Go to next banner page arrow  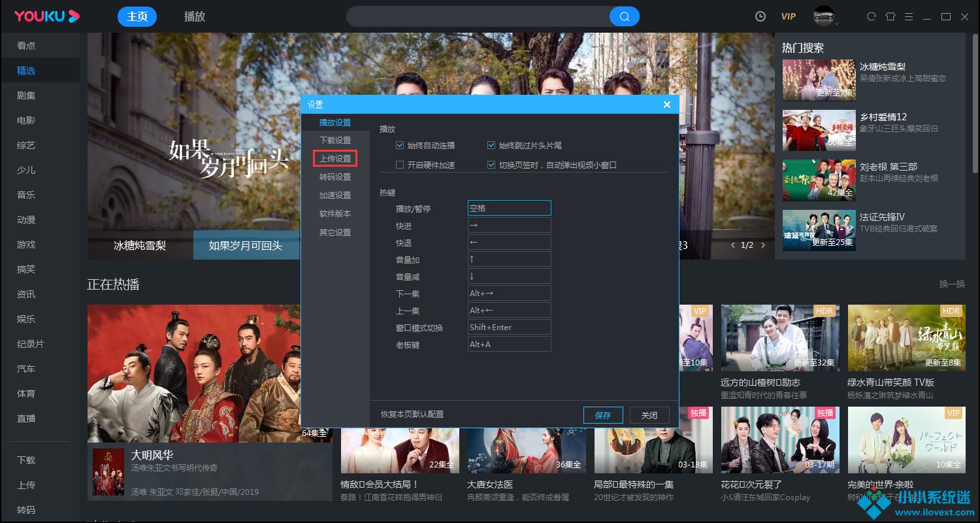(x=763, y=245)
